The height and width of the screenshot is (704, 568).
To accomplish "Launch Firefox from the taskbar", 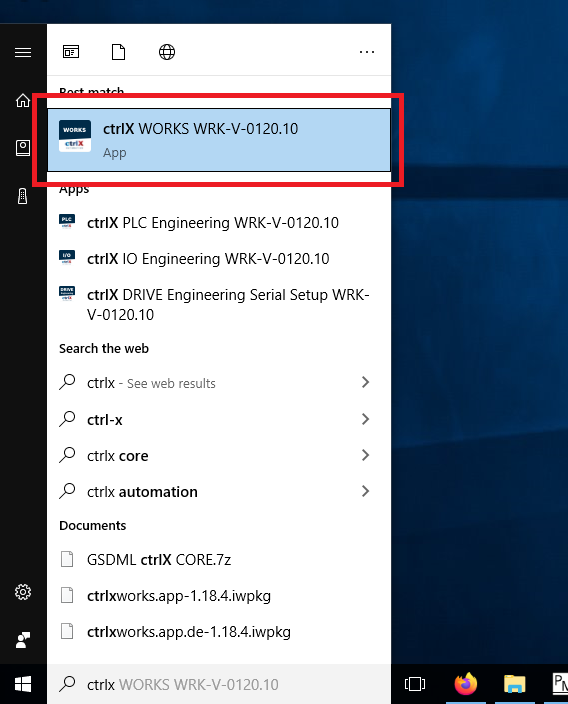I will point(466,684).
